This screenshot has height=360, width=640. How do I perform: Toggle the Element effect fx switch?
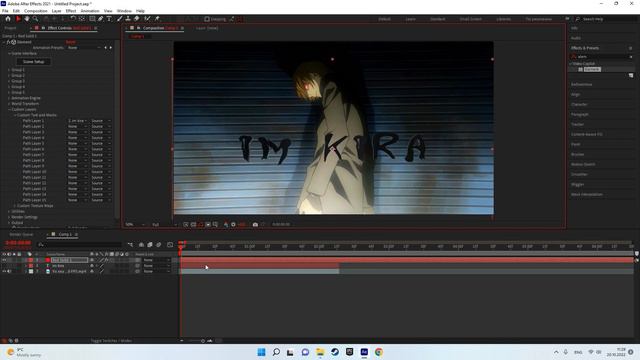(8, 42)
